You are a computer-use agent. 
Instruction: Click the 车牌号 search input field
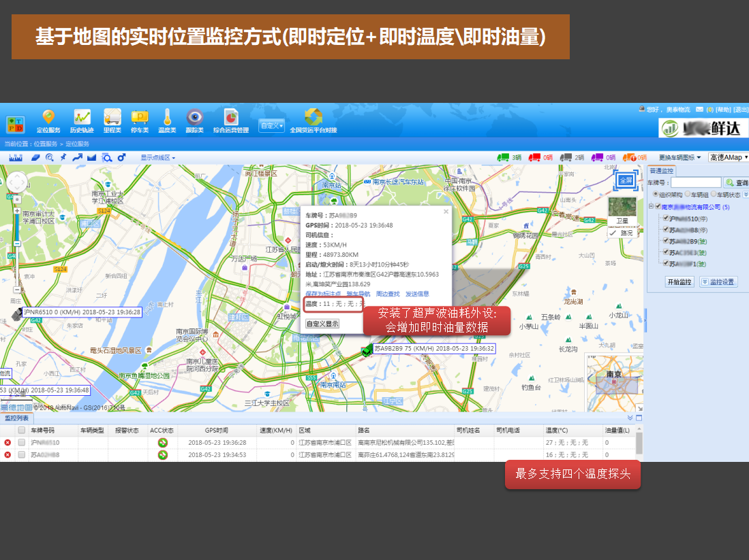(695, 183)
